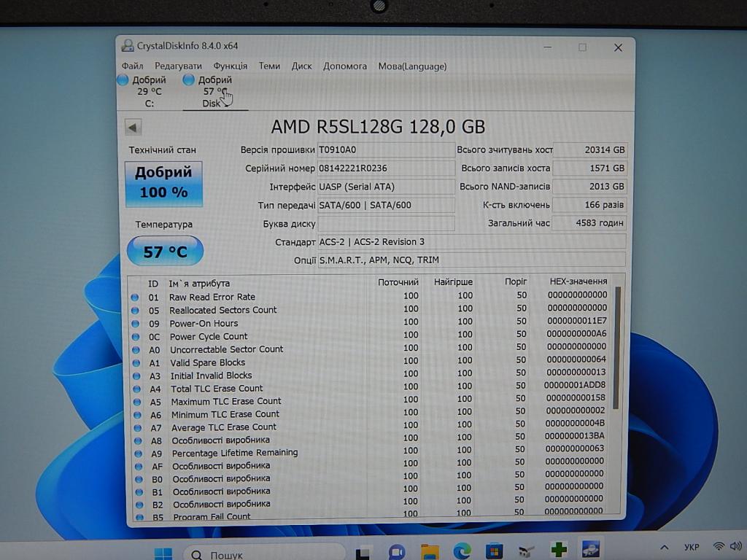Click the status dot for Reallocated Sectors Count
The width and height of the screenshot is (747, 560).
[x=135, y=311]
